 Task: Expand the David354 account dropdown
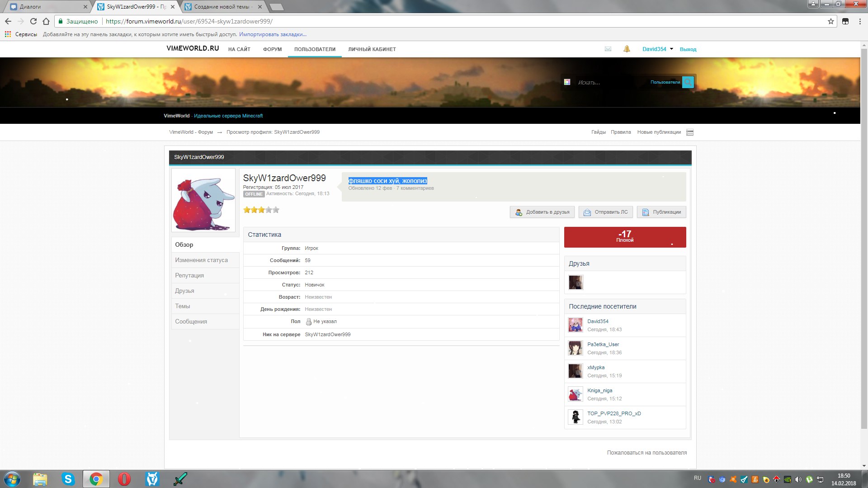click(657, 49)
